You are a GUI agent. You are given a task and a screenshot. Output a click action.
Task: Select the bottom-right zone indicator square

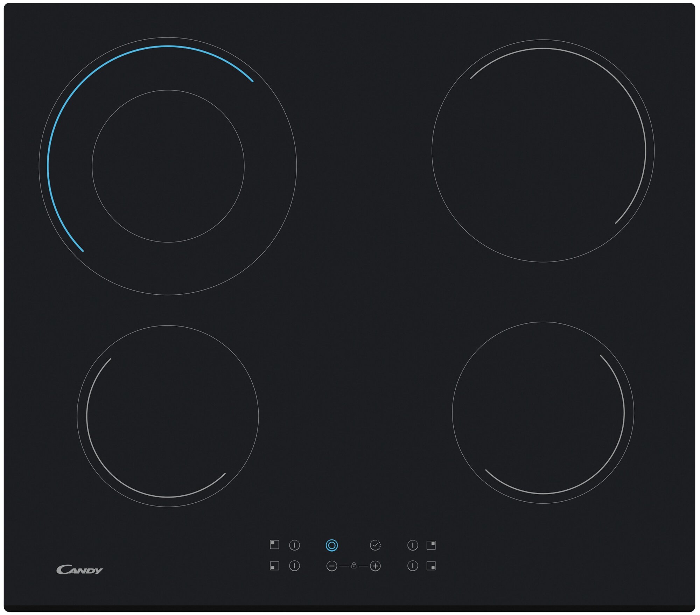tap(431, 566)
